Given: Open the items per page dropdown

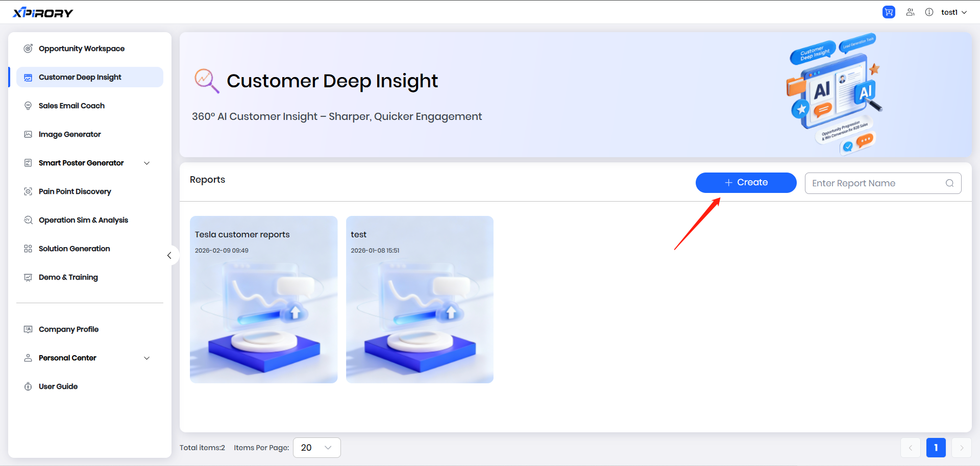Looking at the screenshot, I should [x=316, y=448].
